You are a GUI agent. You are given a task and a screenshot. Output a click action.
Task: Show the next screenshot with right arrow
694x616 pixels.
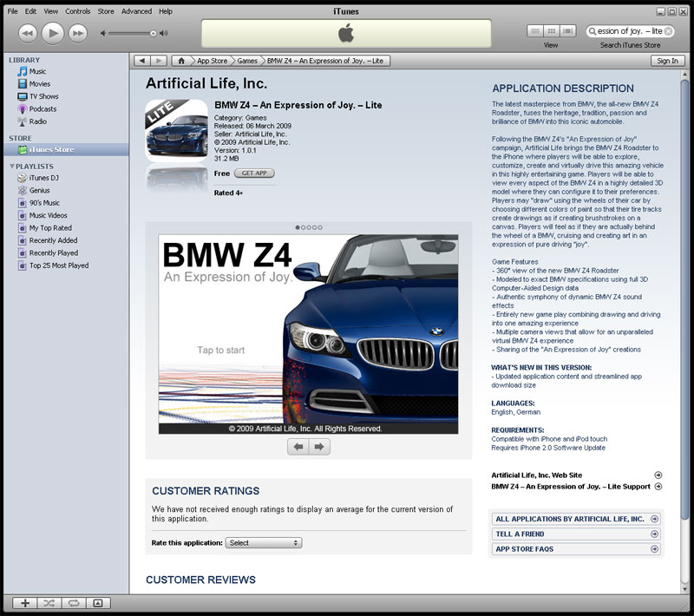point(319,447)
